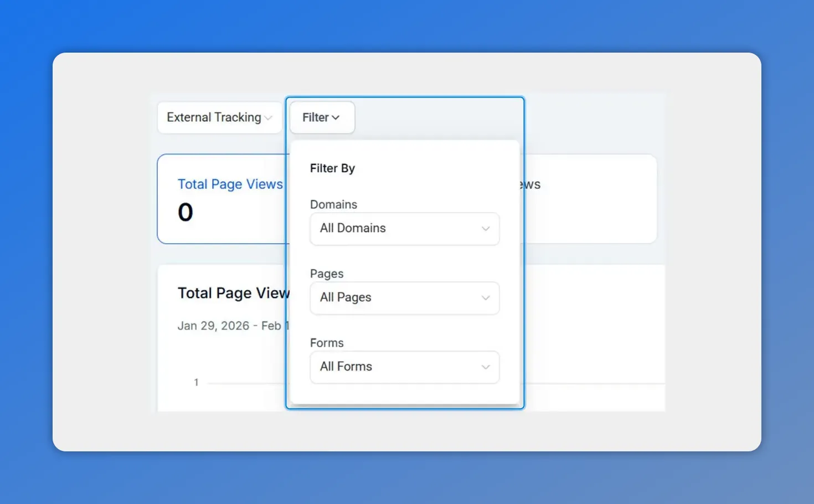Screen dimensions: 814x504
Task: Click the chart axis label showing 1
Action: tap(196, 382)
